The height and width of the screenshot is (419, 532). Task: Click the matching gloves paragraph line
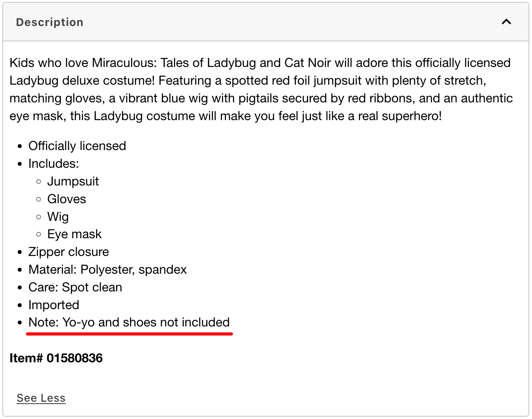point(260,98)
